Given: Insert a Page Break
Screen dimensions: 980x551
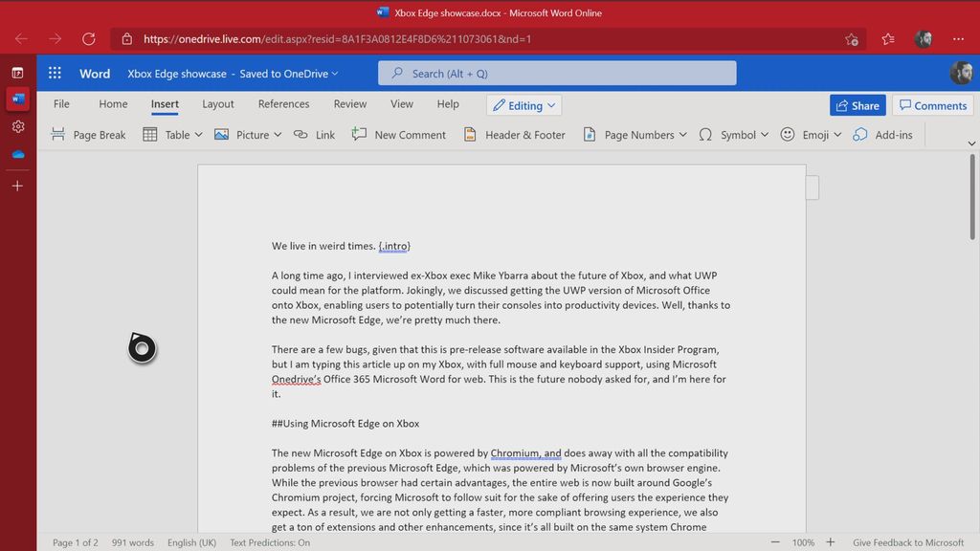Looking at the screenshot, I should click(88, 134).
